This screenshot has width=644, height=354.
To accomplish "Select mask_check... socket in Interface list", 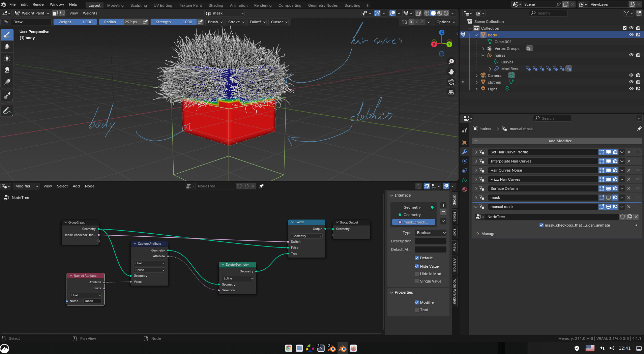I will point(414,222).
